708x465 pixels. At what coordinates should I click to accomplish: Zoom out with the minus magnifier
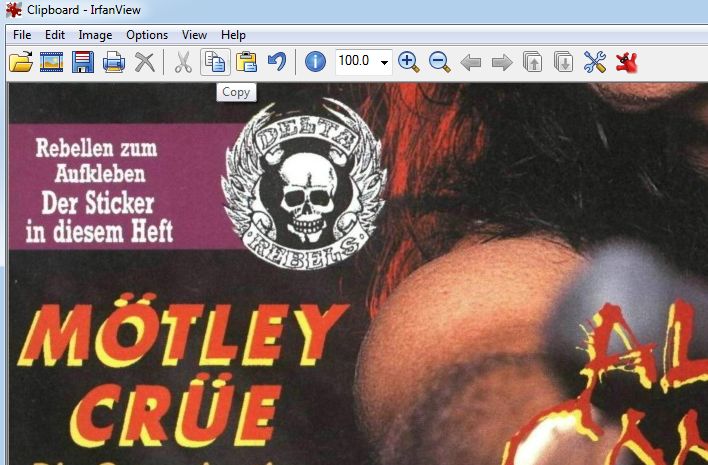[439, 62]
